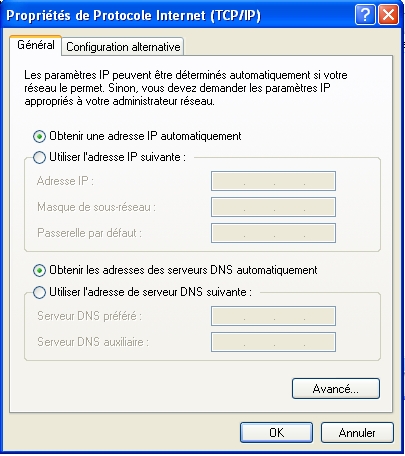Click the Masque de sous-réseau field
This screenshot has height=456, width=405.
point(273,207)
